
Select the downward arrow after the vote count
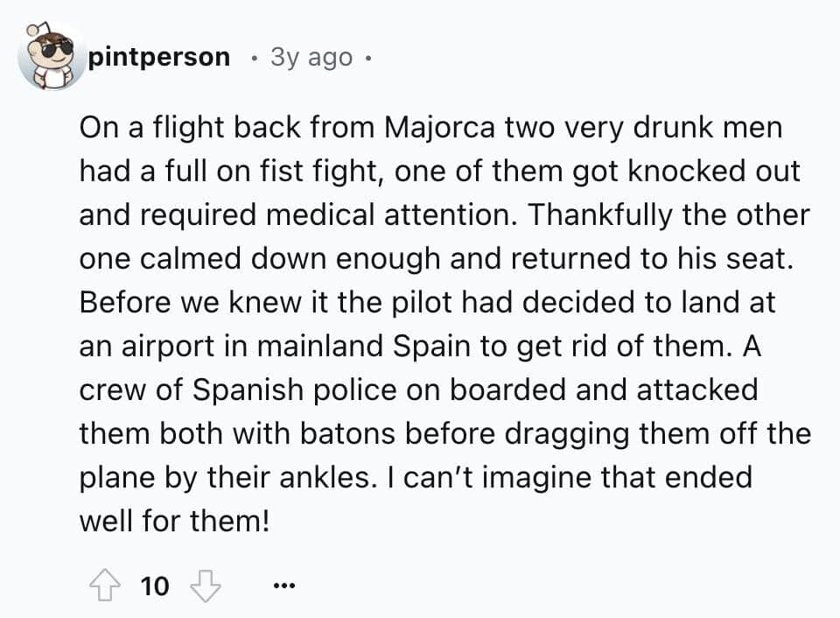[204, 585]
